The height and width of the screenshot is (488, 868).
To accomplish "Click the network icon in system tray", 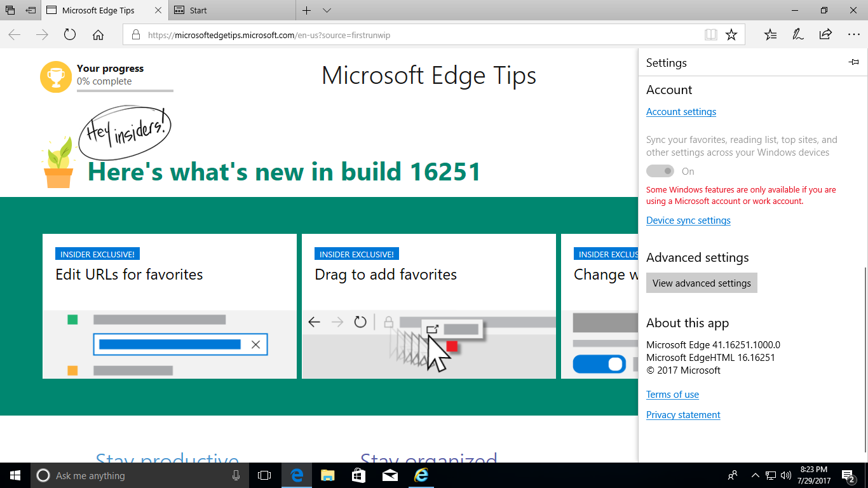I will [x=771, y=475].
